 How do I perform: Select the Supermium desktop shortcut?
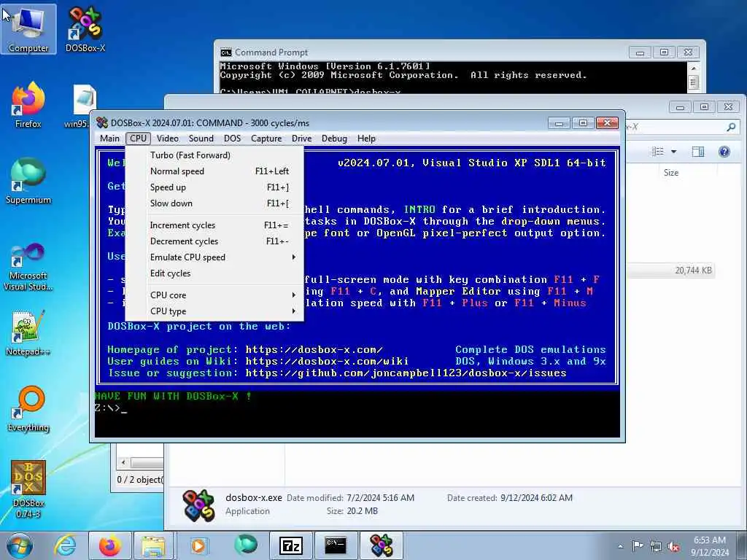(x=28, y=181)
